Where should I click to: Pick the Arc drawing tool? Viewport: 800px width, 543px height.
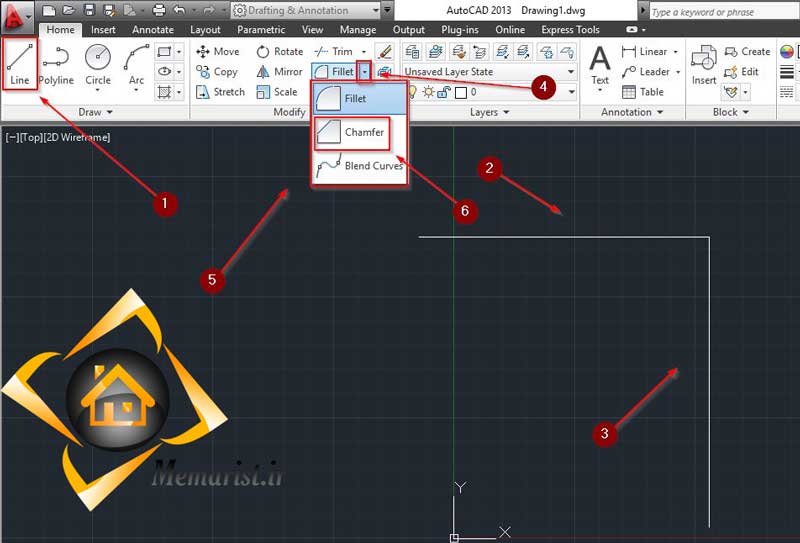coord(136,64)
